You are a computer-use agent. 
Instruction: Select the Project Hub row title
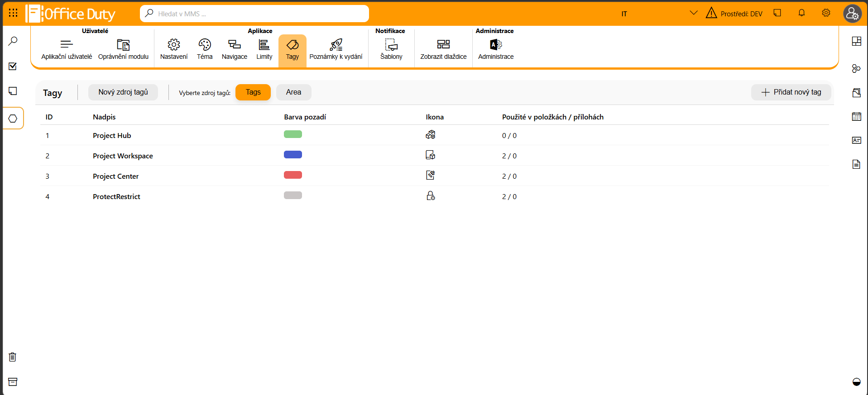112,135
